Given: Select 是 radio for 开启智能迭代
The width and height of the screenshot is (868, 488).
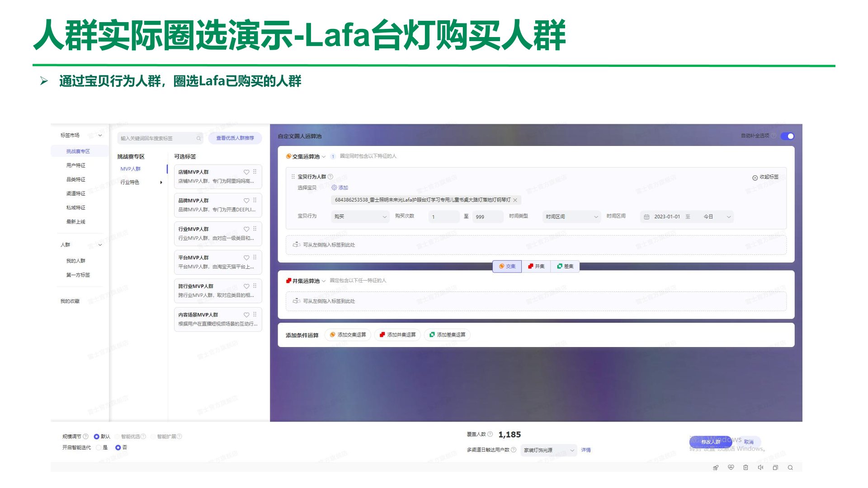Looking at the screenshot, I should [x=99, y=448].
